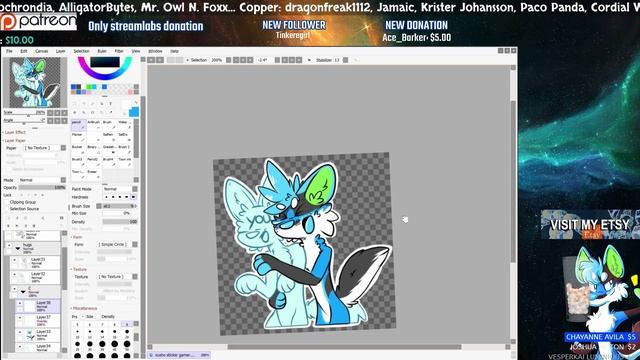The image size is (640, 360).
Task: Select the Text tool T icon
Action: [x=110, y=104]
